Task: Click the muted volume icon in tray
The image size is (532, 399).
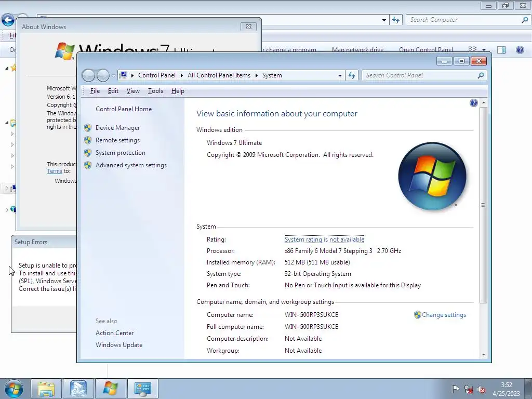Action: pos(481,389)
